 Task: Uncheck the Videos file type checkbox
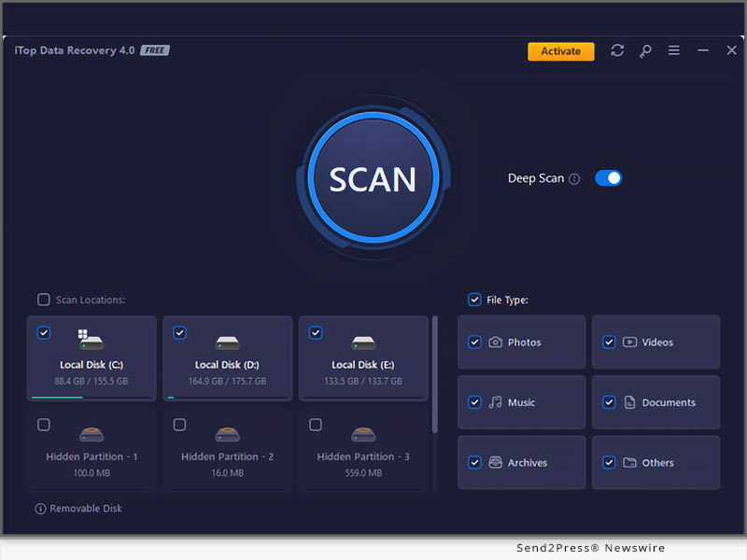coord(609,343)
